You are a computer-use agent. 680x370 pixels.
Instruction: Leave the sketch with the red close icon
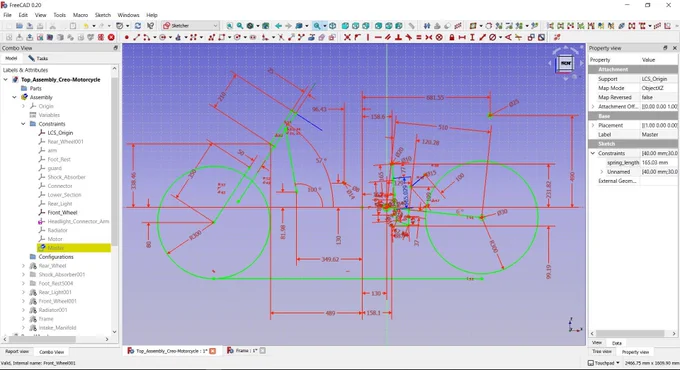[x=111, y=37]
